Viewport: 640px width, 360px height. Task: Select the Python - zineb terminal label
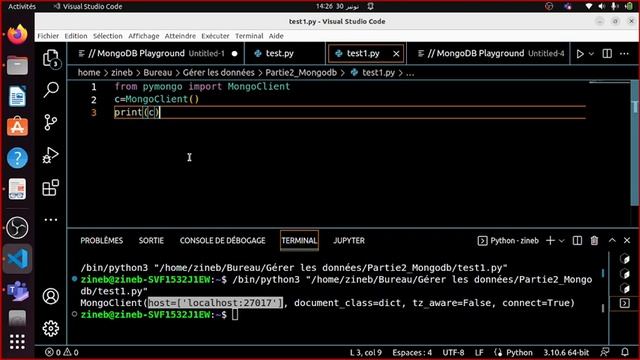coord(508,241)
